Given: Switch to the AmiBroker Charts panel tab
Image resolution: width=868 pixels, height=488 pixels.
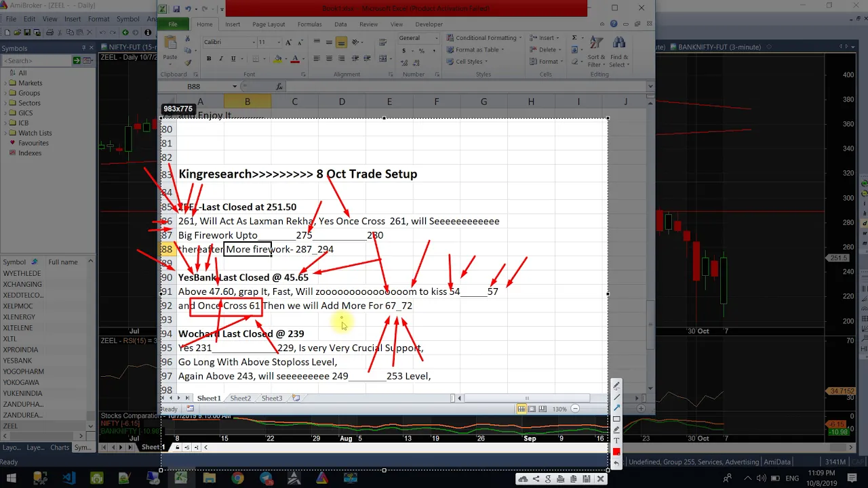Looking at the screenshot, I should click(60, 447).
